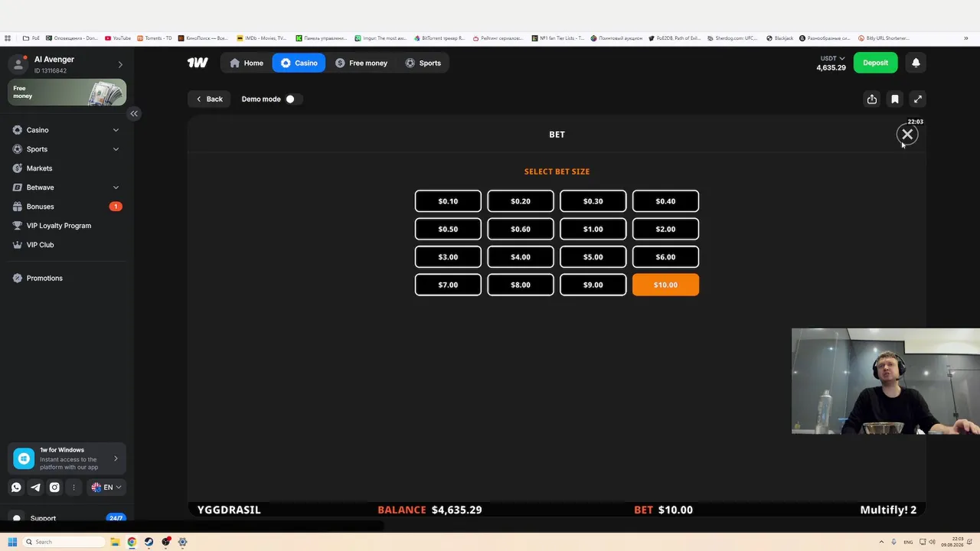Select the $5.00 bet size
Screen dimensions: 980x551
[593, 257]
